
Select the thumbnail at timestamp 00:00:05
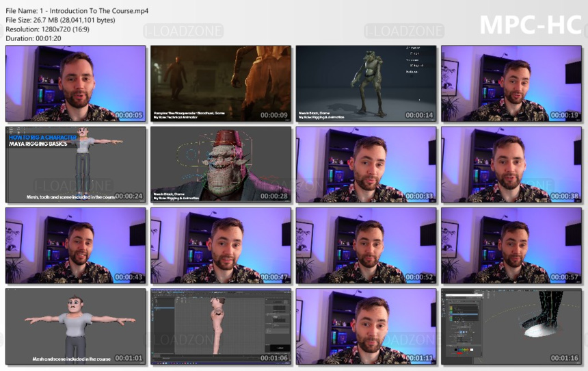click(76, 84)
